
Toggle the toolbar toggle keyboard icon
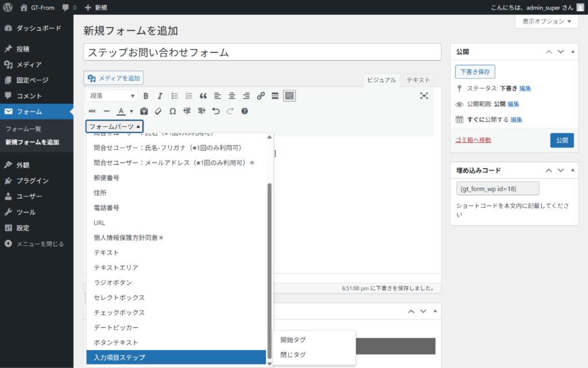click(x=289, y=96)
